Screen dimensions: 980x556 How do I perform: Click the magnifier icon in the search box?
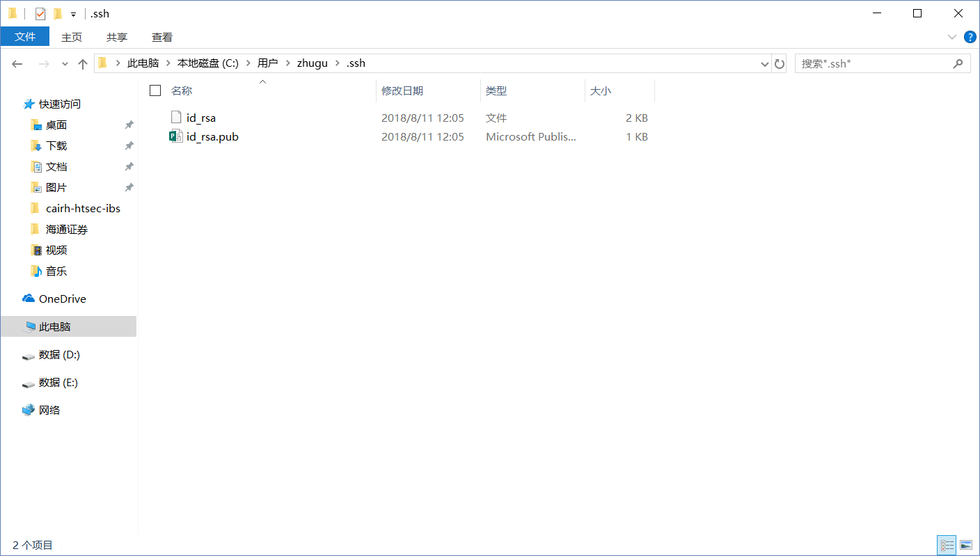958,63
